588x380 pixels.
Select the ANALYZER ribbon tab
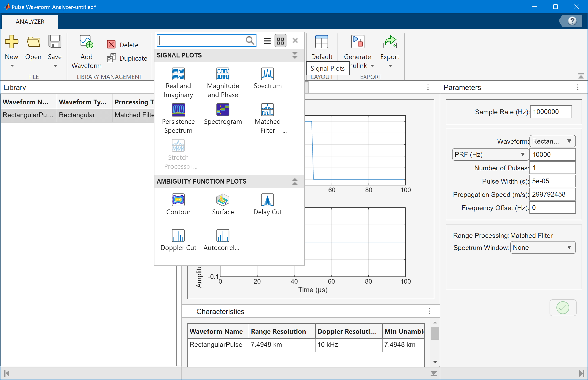point(30,22)
